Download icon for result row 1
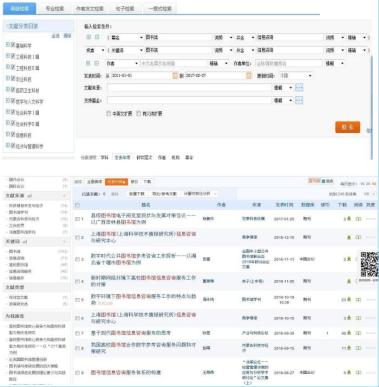This screenshot has height=387, width=379. pyautogui.click(x=349, y=219)
